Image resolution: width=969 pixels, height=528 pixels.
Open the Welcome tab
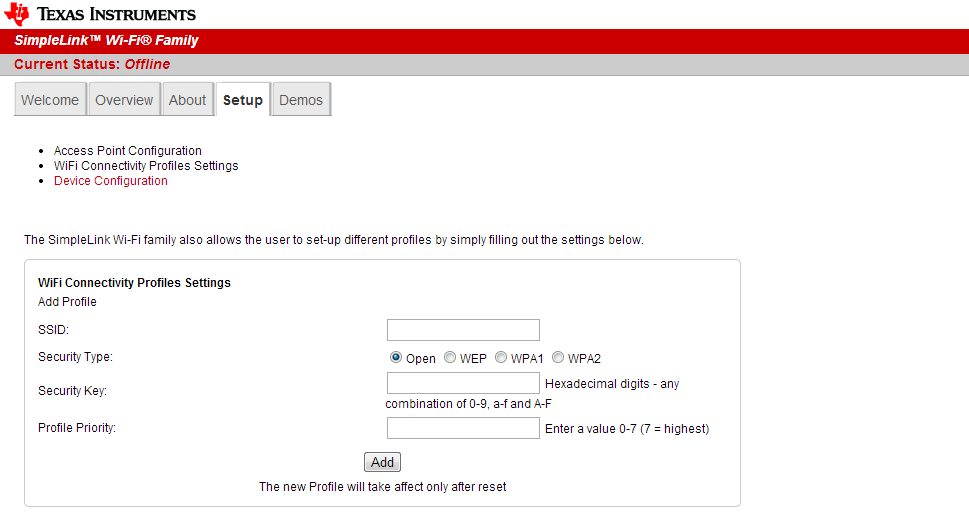[50, 100]
